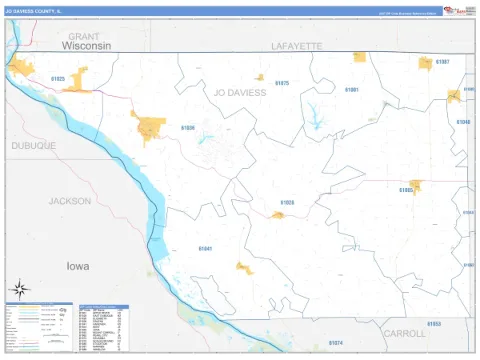The height and width of the screenshot is (360, 480).
Task: Click the Iowa state label
Action: [x=78, y=266]
